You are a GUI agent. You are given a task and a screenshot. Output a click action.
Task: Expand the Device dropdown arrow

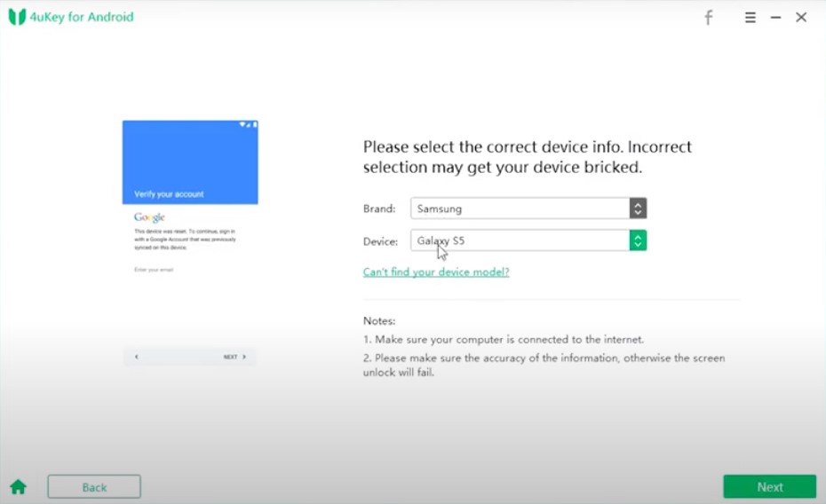638,240
